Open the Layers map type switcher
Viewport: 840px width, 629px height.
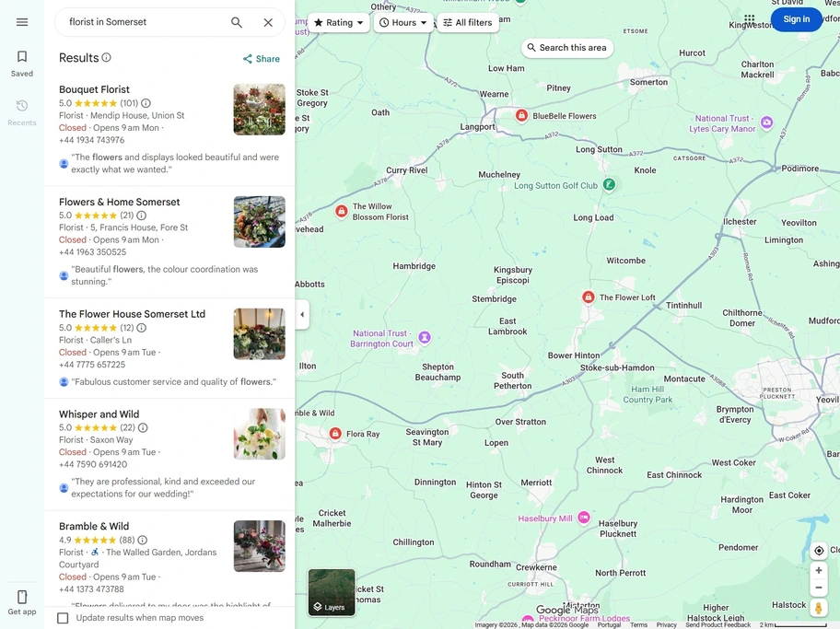[332, 592]
